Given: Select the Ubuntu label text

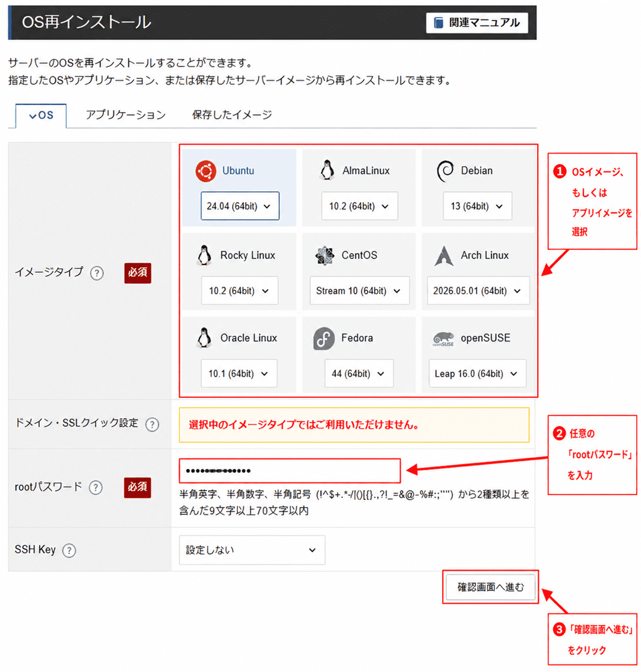Looking at the screenshot, I should point(238,171).
